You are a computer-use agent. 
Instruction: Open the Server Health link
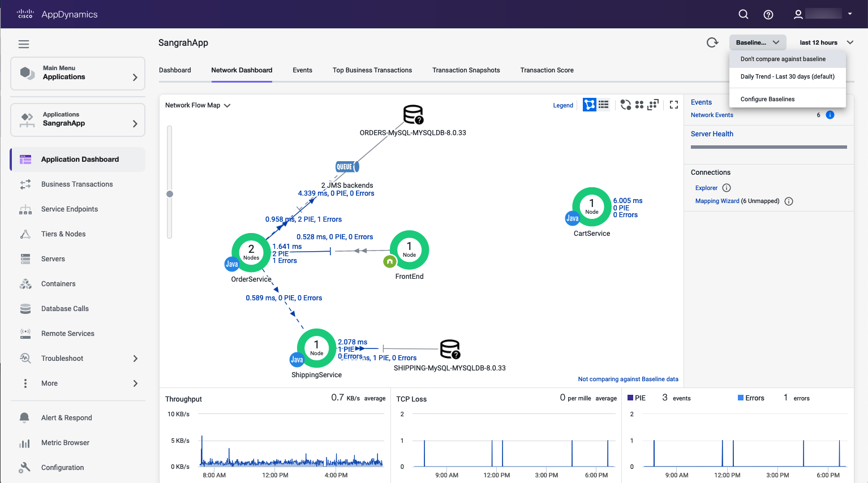pyautogui.click(x=712, y=134)
